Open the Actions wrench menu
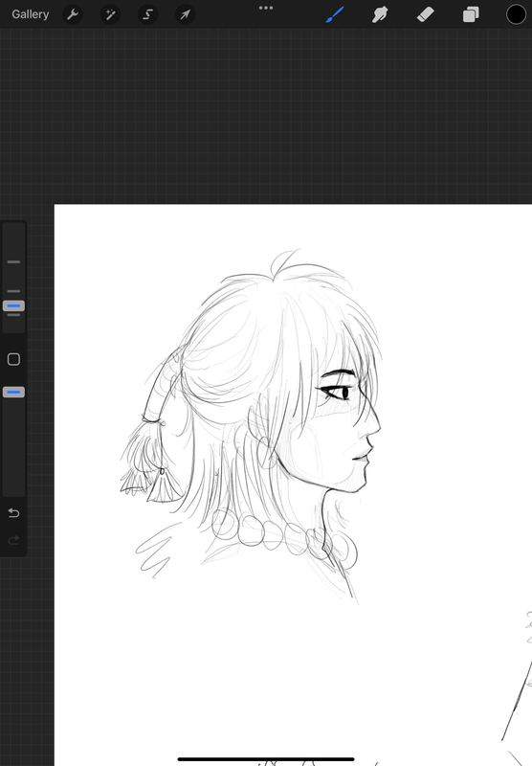This screenshot has height=766, width=532. [72, 14]
